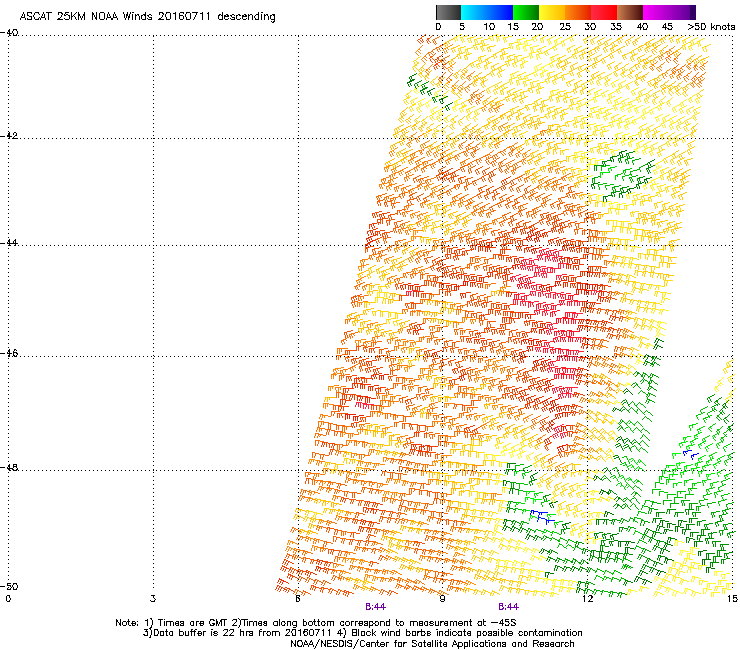Click the -44 latitude axis label
Viewport: 740px width, 650px height.
pos(9,243)
